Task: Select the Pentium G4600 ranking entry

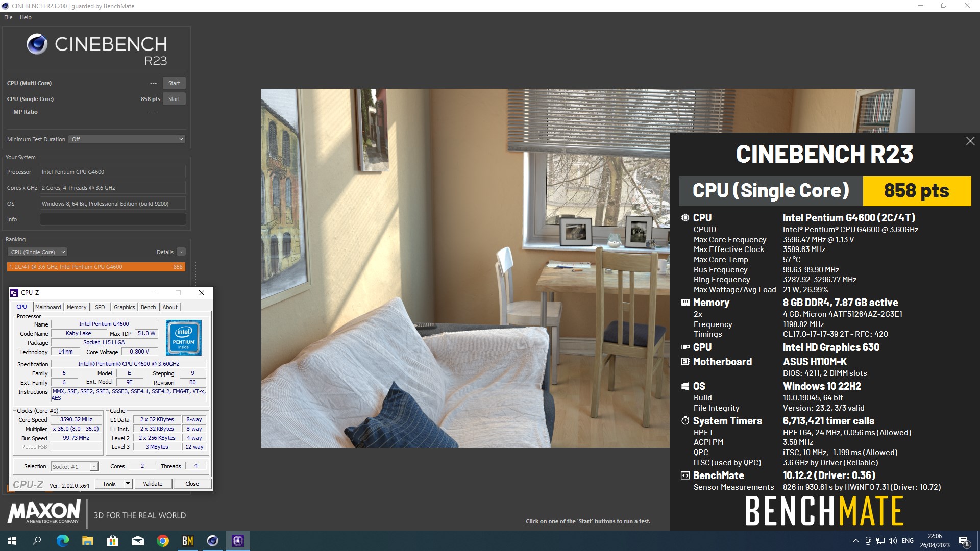Action: tap(96, 267)
